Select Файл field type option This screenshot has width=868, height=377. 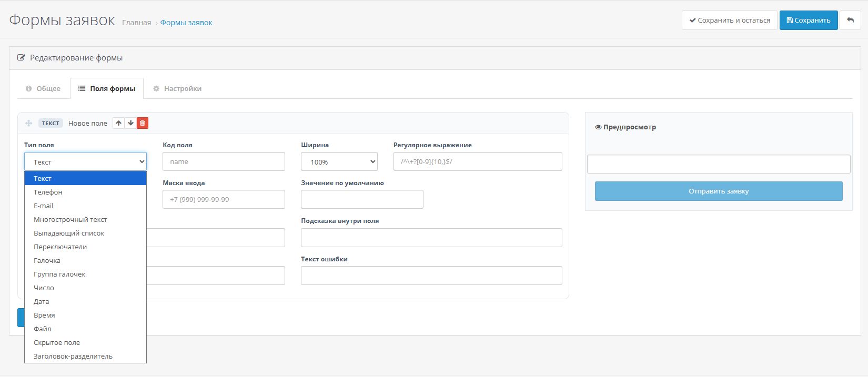click(x=85, y=329)
